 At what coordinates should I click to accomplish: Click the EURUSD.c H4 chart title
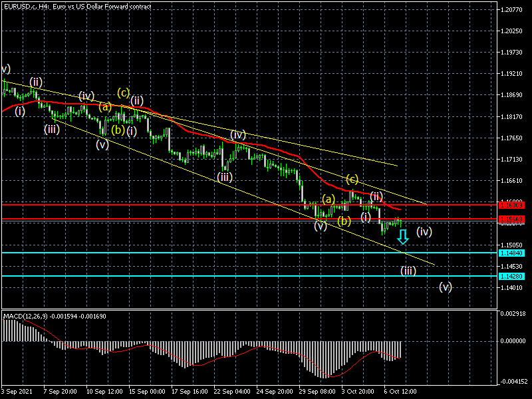(76, 6)
